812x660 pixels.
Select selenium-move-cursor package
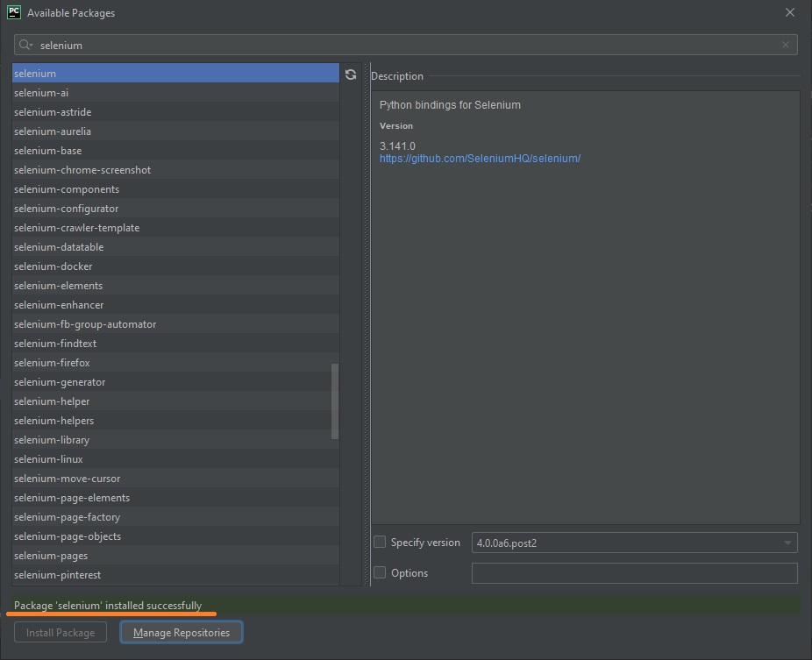(x=175, y=479)
